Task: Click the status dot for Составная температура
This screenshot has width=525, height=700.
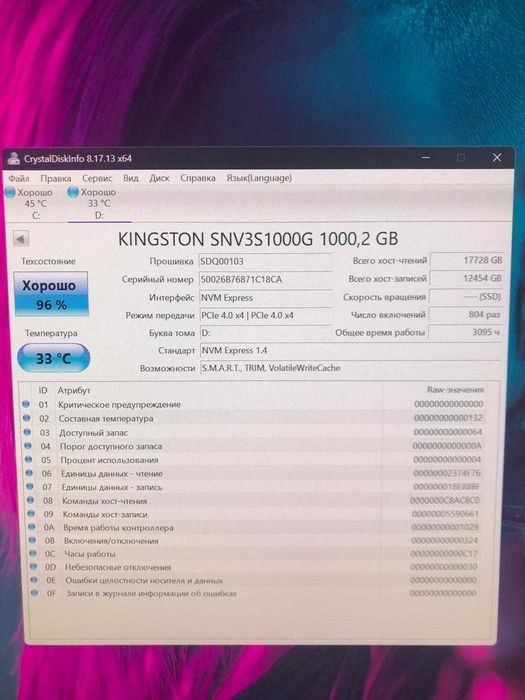Action: click(26, 418)
